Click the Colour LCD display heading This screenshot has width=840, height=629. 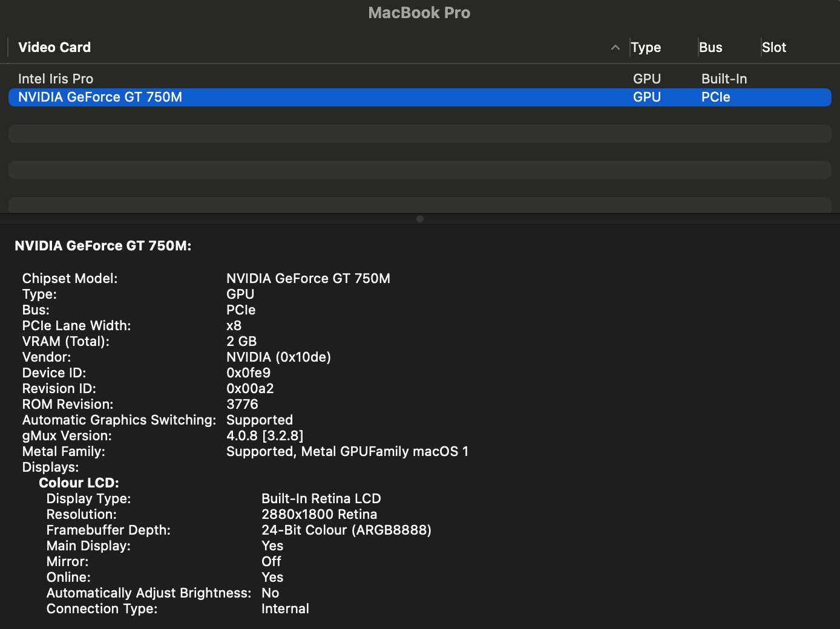click(x=79, y=483)
